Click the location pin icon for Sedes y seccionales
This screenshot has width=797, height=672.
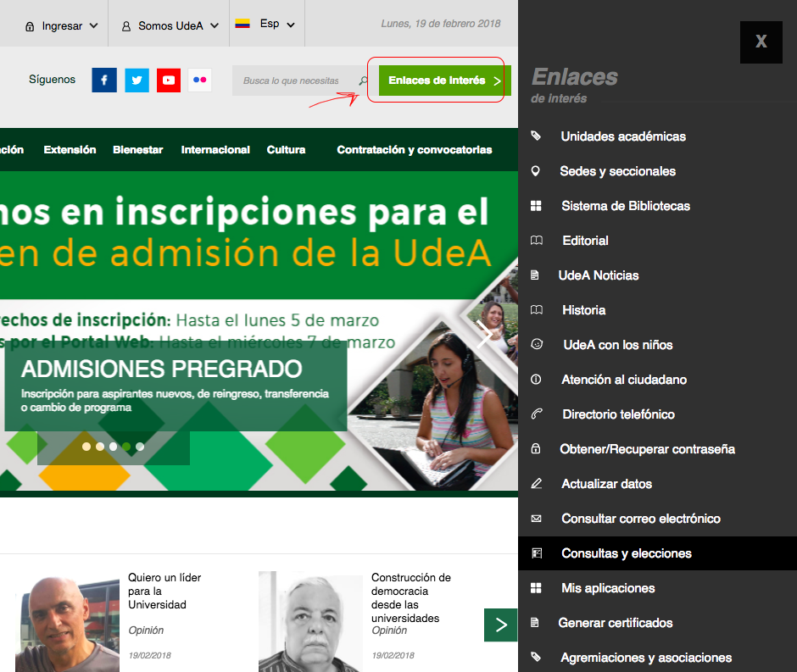tap(535, 170)
